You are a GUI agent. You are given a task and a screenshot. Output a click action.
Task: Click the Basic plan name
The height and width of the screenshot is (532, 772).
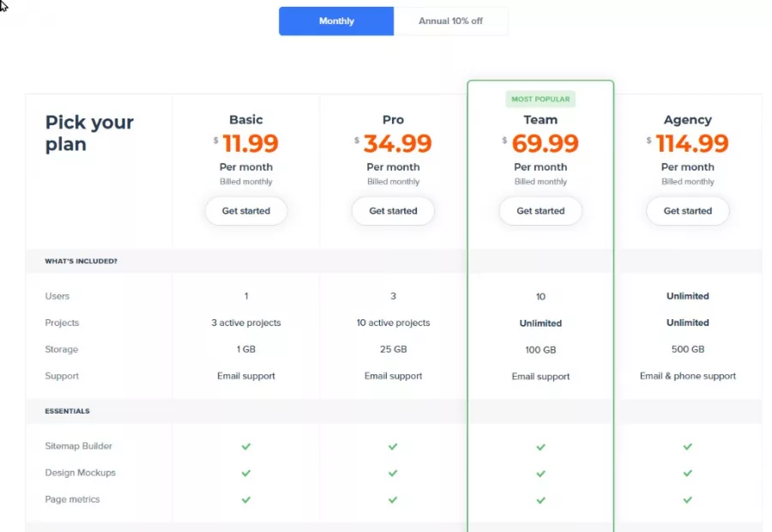[246, 120]
